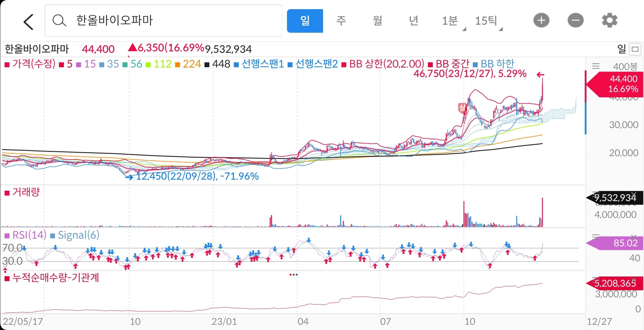The height and width of the screenshot is (330, 644).
Task: Tap the 30,000 price axis label
Action: (624, 125)
